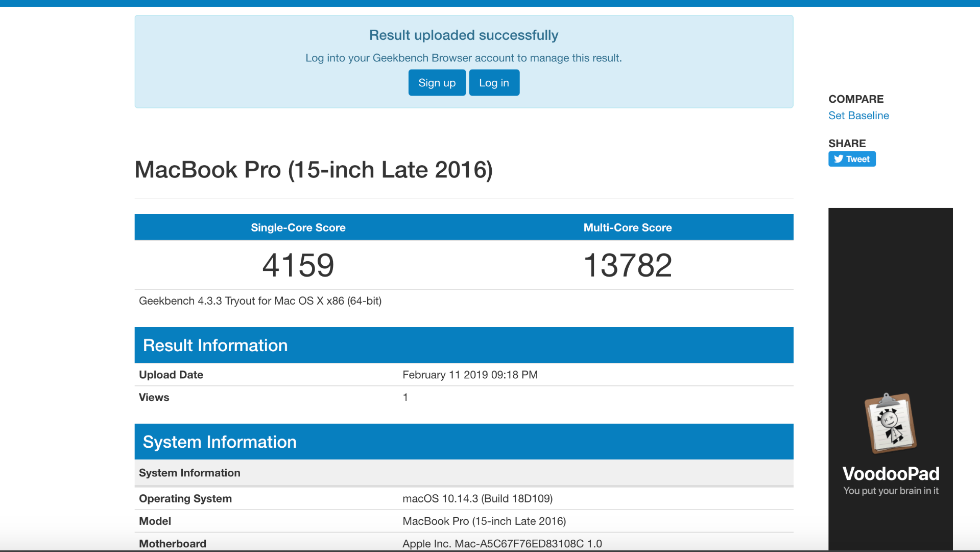Click the blue System Information section header
The width and height of the screenshot is (980, 552).
(x=464, y=442)
